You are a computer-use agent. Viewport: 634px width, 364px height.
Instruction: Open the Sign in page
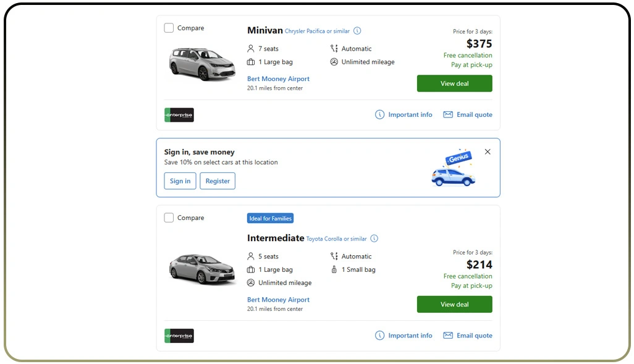pyautogui.click(x=180, y=181)
